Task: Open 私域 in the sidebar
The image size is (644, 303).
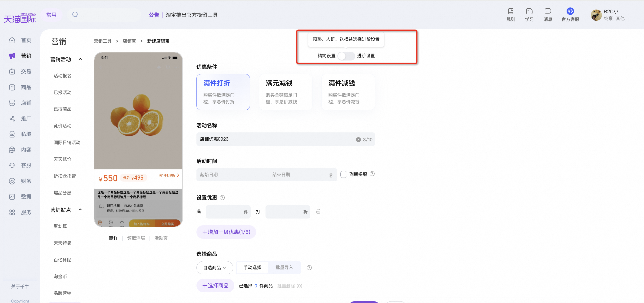Action: pos(20,134)
